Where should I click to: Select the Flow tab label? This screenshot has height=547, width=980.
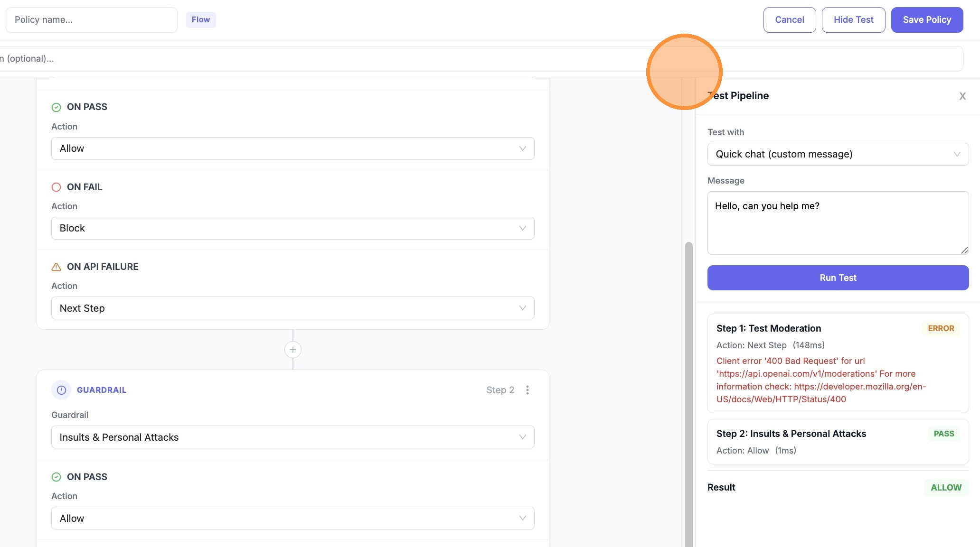pos(200,19)
